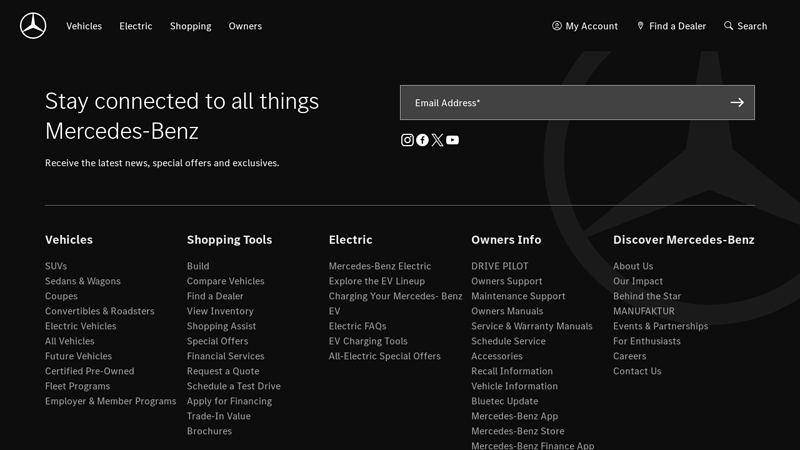Open the Facebook social icon
The image size is (800, 450).
[x=422, y=140]
